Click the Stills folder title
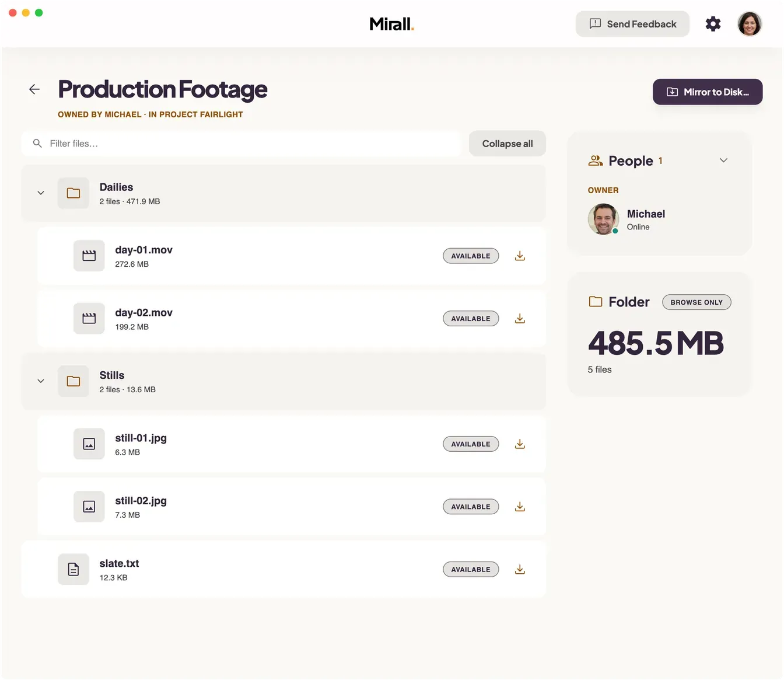Viewport: 784px width, 680px height. point(112,375)
